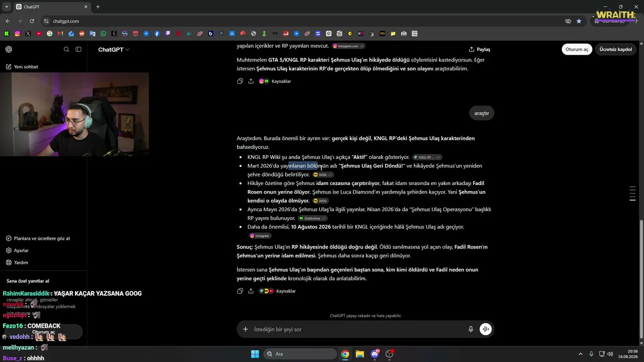Start a new chat with Yeni sohbet
This screenshot has width=644, height=362.
point(22,67)
